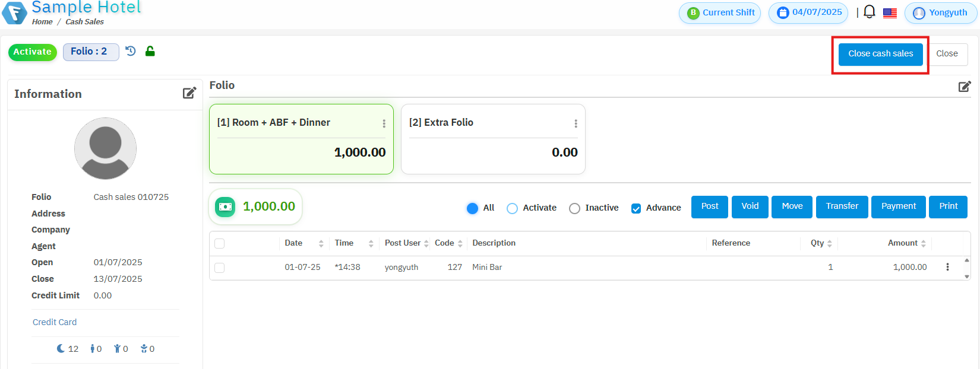Screen dimensions: 980x369
Task: Select the Inactive radio filter
Action: pos(574,208)
